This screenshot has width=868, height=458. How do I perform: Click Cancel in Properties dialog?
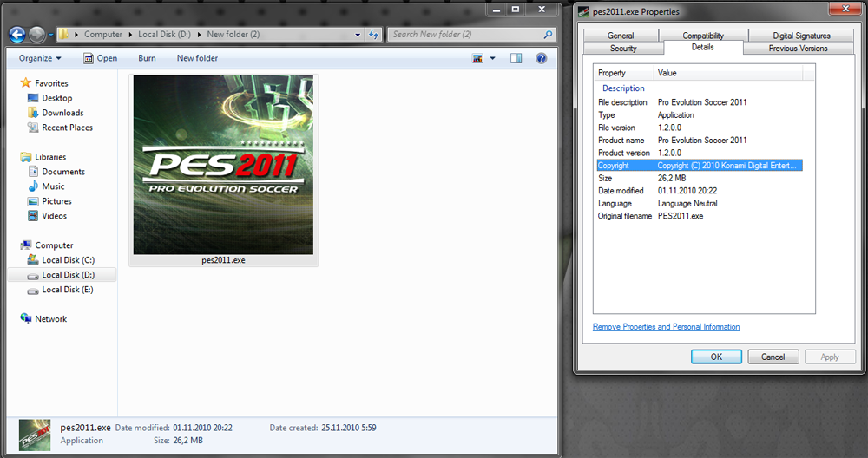[773, 357]
